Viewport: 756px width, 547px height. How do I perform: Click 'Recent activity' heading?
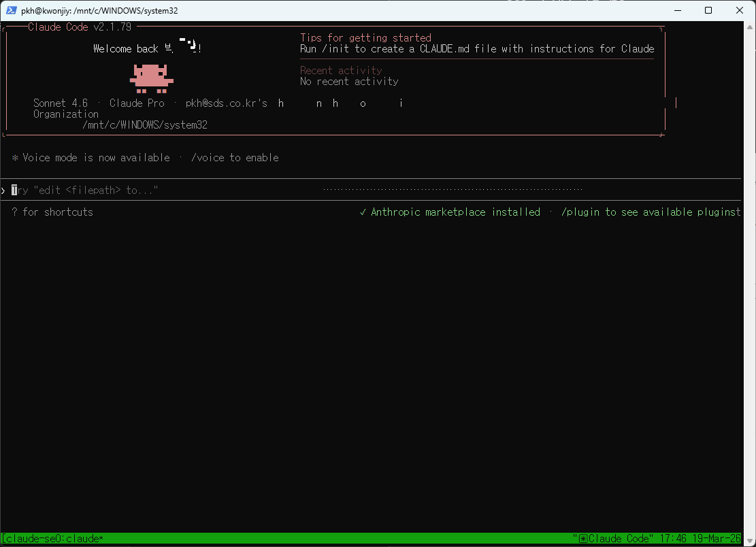pos(341,70)
